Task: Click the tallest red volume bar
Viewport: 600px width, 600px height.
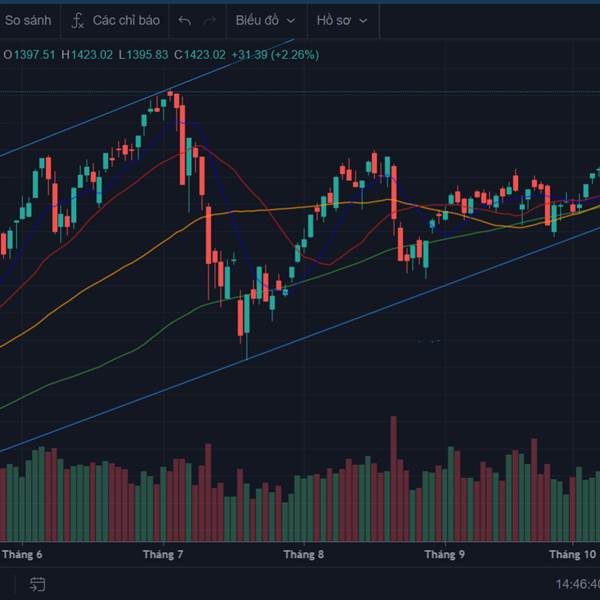Action: click(x=393, y=479)
